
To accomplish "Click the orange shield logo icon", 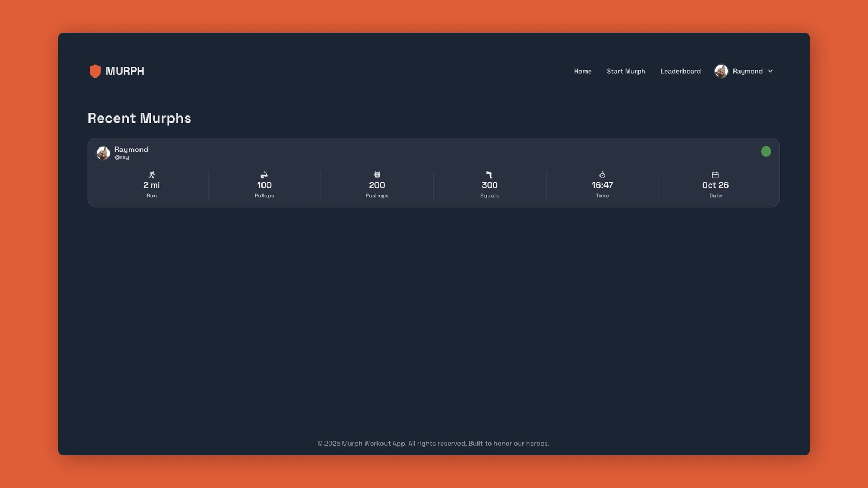I will pyautogui.click(x=95, y=71).
